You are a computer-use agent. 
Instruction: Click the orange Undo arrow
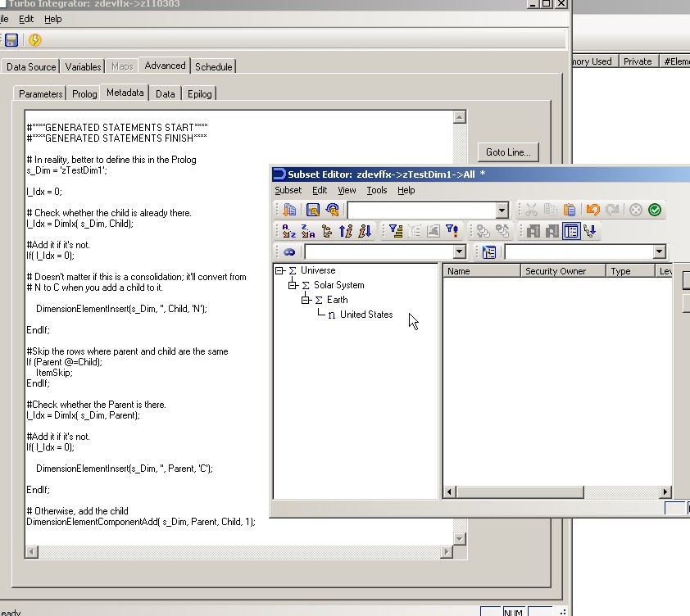click(592, 210)
